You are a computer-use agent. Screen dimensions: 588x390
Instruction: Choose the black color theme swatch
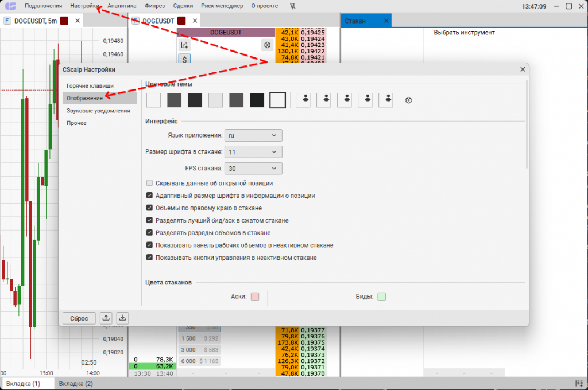[257, 100]
